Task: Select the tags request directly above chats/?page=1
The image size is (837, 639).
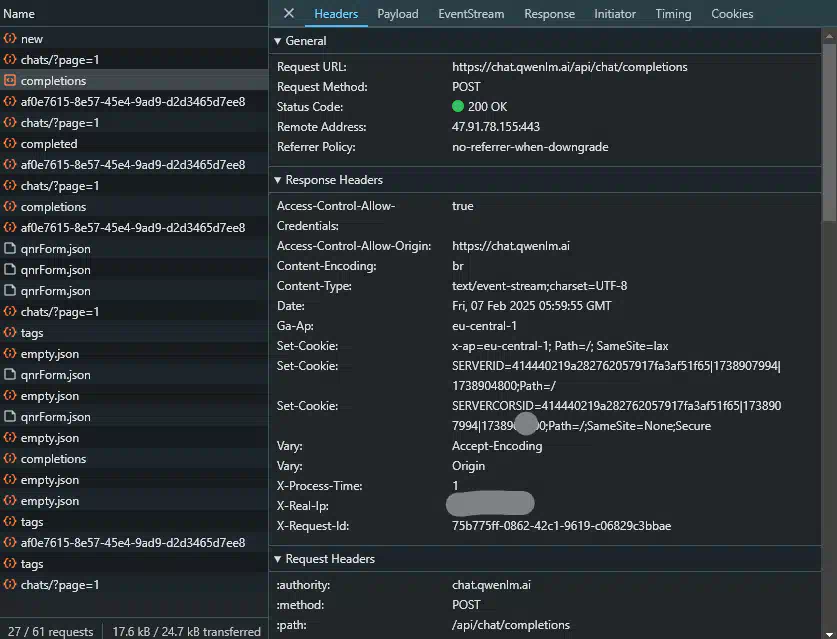Action: [x=134, y=564]
